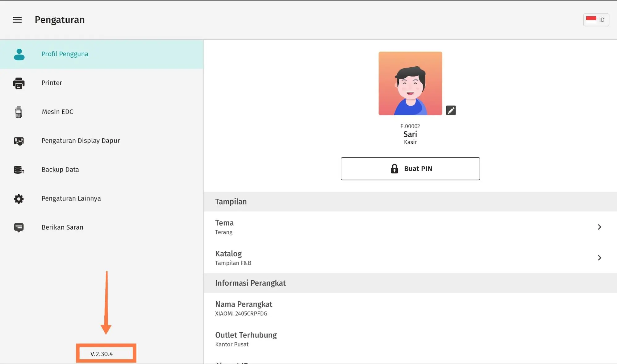Click the Outlet Terhubung row
The image size is (617, 364).
coord(246,339)
